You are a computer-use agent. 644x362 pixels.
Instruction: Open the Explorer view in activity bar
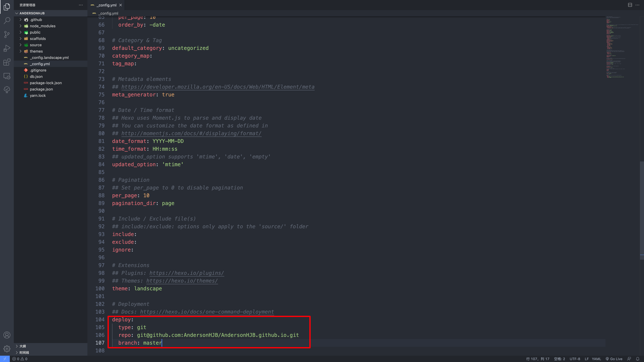(7, 7)
